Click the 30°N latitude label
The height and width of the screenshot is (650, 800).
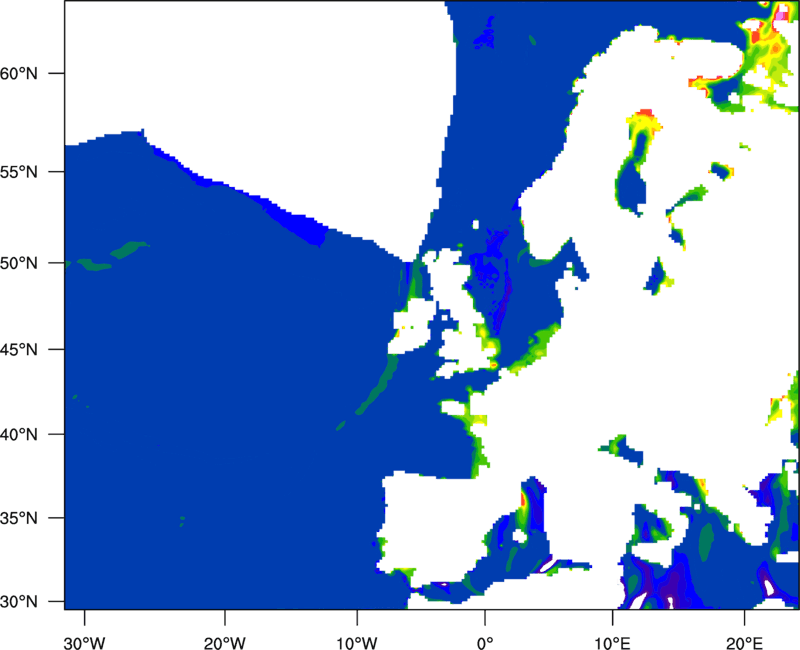[x=19, y=602]
